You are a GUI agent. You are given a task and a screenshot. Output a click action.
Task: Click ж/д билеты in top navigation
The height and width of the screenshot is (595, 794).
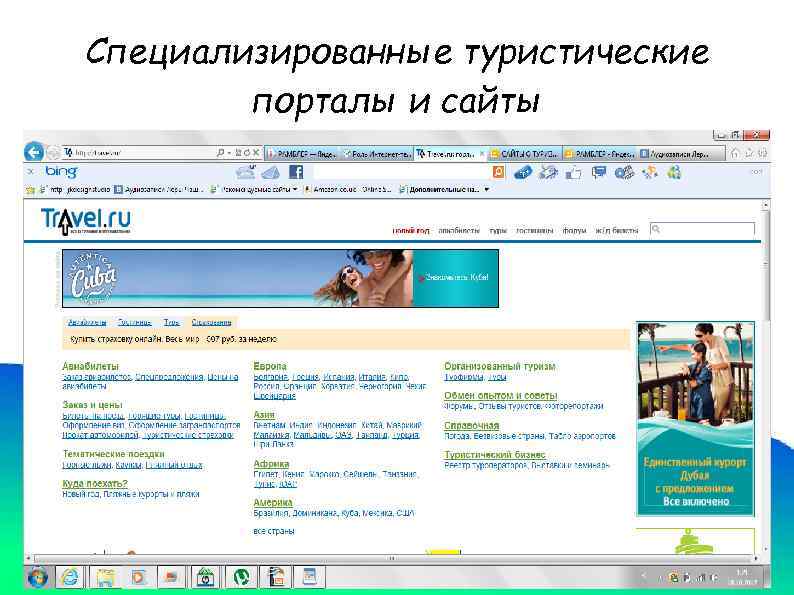616,230
